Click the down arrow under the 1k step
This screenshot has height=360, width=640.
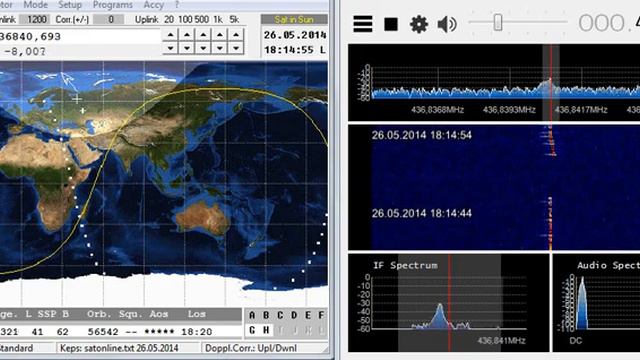click(220, 48)
